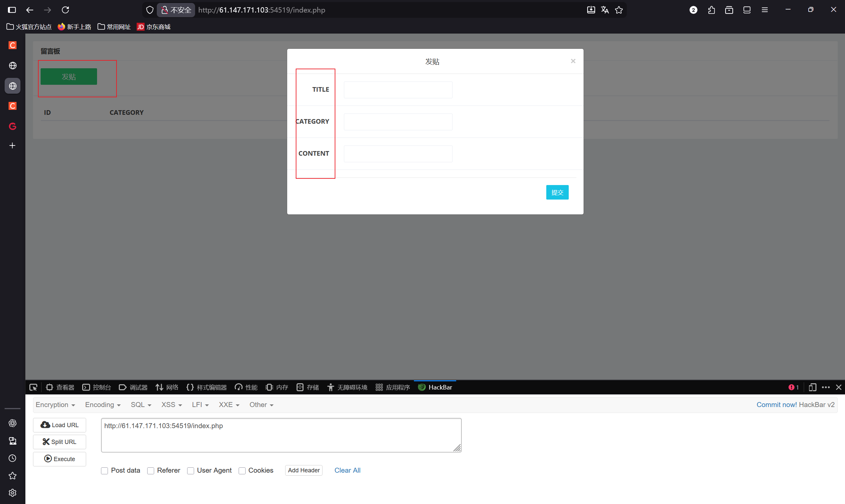Click the page reload icon
Viewport: 845px width, 504px height.
66,10
